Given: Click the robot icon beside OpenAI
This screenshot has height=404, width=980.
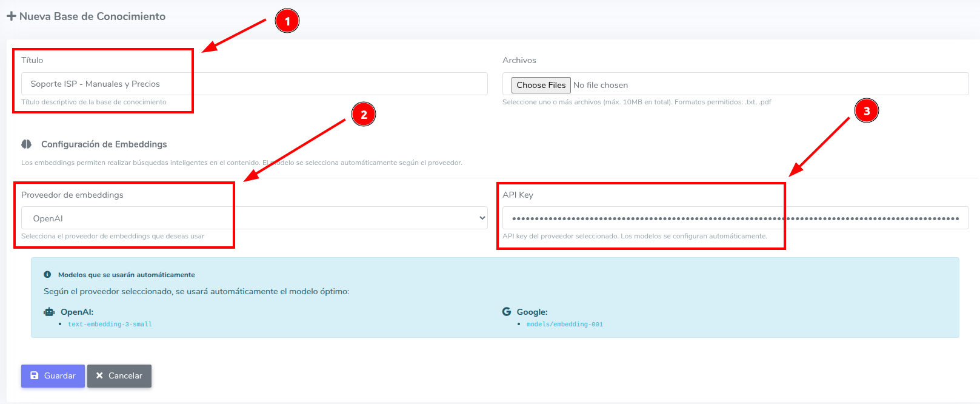Looking at the screenshot, I should tap(49, 312).
